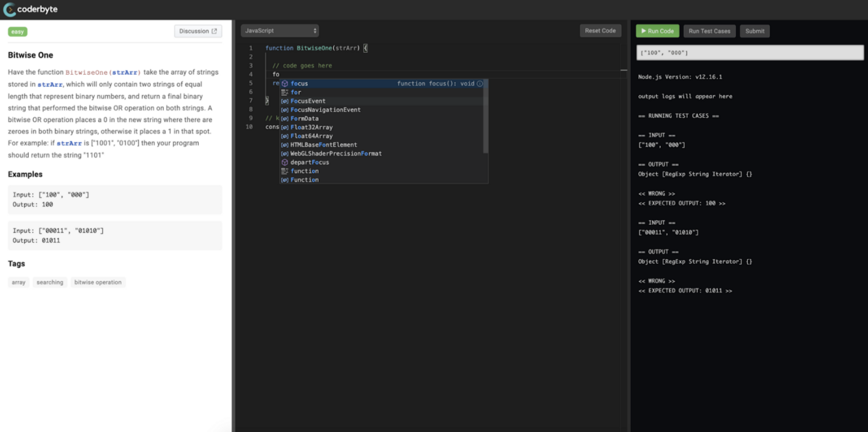Select FocusEvent from suggestions

point(381,101)
